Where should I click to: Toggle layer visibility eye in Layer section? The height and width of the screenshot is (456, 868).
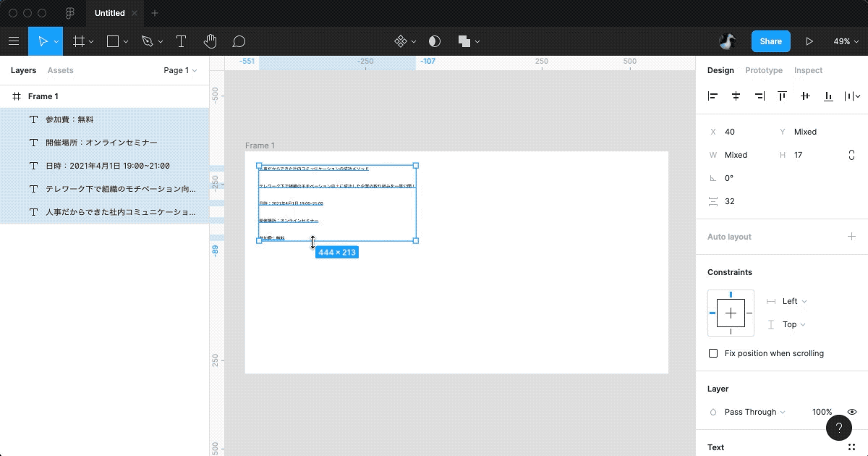coord(852,411)
